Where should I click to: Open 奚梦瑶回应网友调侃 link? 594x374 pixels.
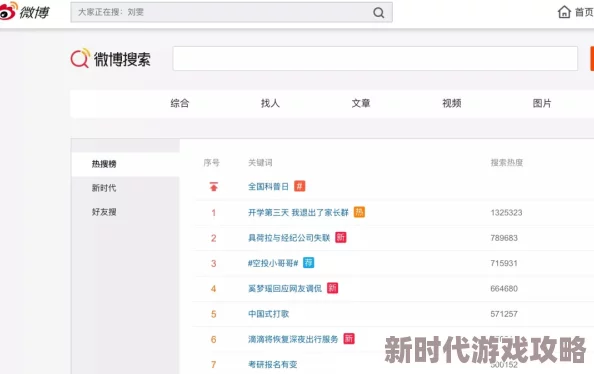tap(284, 288)
